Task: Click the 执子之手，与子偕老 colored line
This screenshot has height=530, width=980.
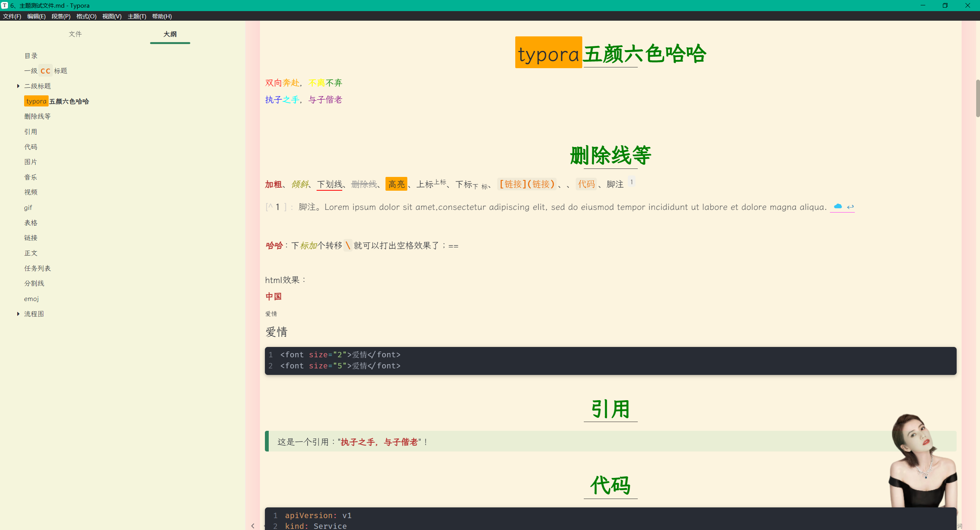Action: click(304, 100)
